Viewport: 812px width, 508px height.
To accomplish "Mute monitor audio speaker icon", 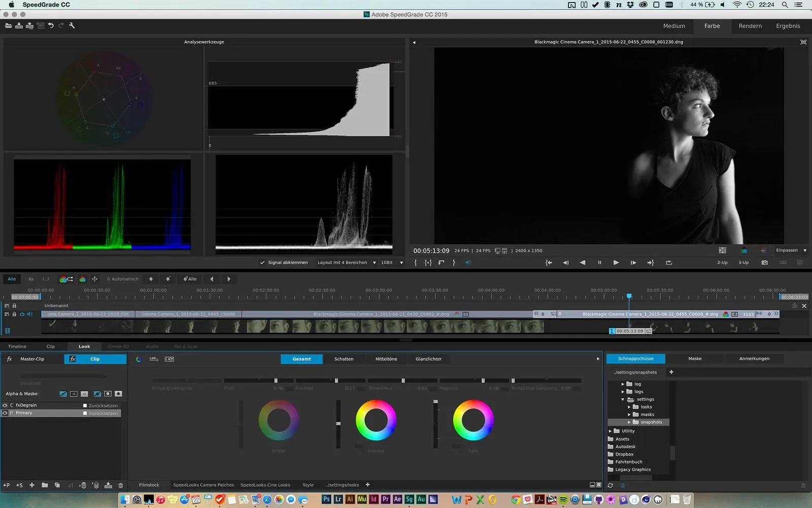I will click(x=468, y=263).
